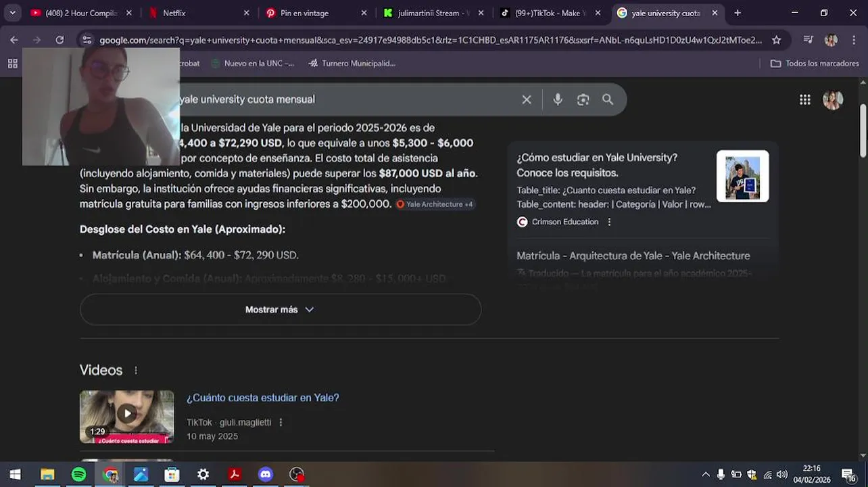Open the Crimson Education source options menu
The height and width of the screenshot is (487, 868).
(x=609, y=222)
